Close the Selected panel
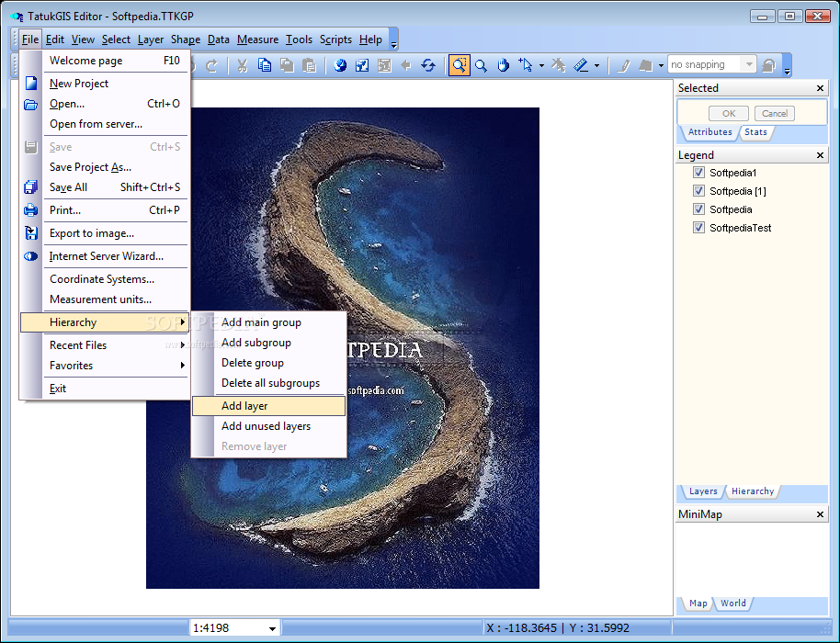The height and width of the screenshot is (643, 840). [x=820, y=88]
